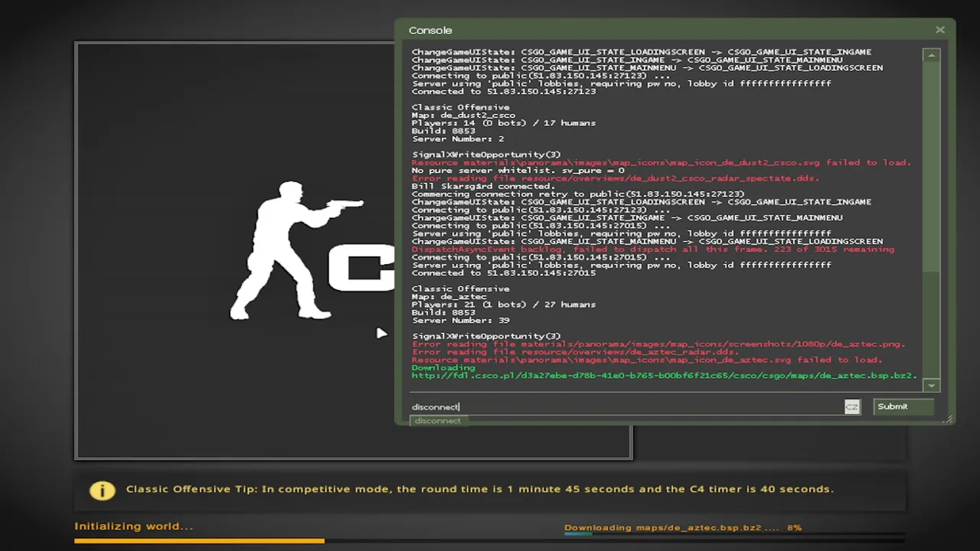This screenshot has height=551, width=980.
Task: Click red de_aztec_radar.dds error line
Action: pyautogui.click(x=575, y=352)
